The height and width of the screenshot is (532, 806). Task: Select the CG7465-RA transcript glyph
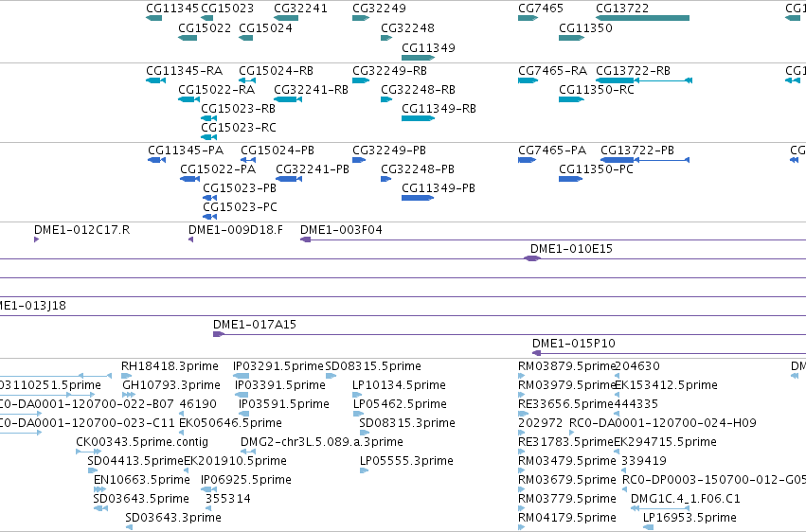pos(528,80)
